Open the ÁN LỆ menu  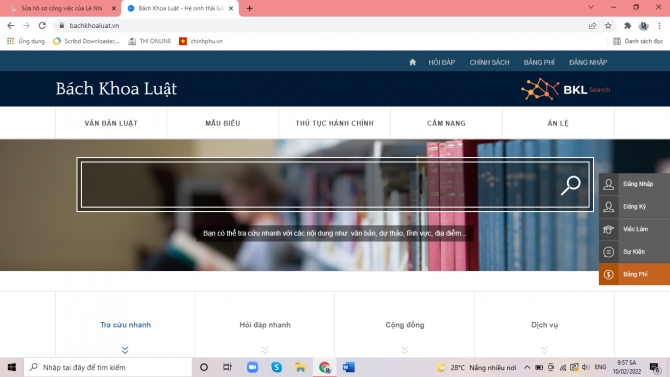click(x=558, y=123)
